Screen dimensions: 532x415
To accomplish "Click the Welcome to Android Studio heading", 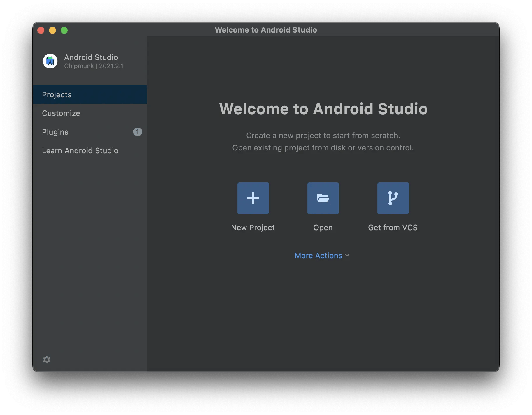I will tap(323, 109).
